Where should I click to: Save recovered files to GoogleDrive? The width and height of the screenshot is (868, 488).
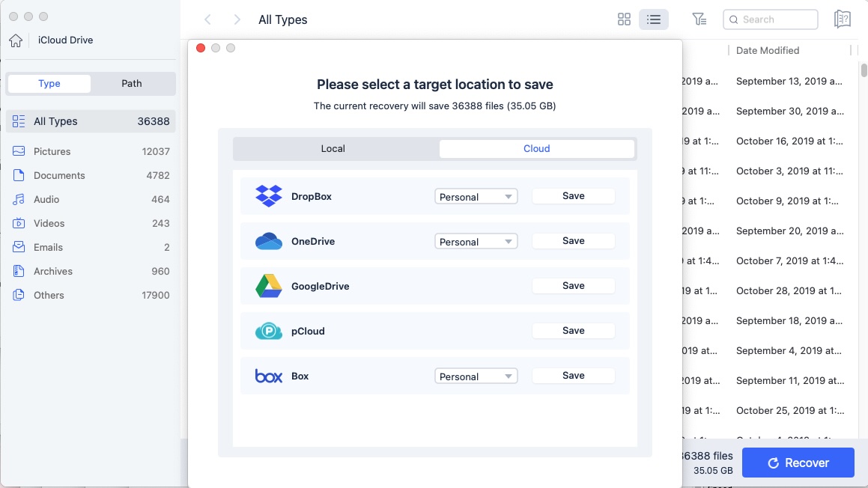click(573, 285)
